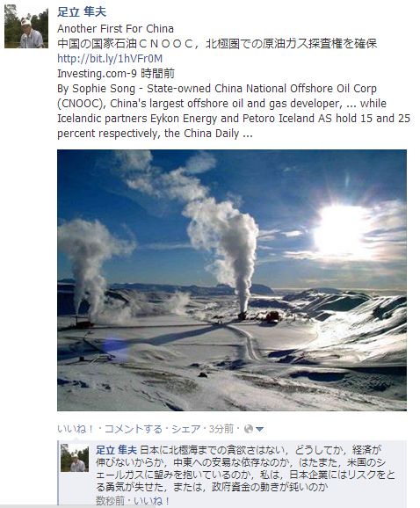
Task: Open the 数秒前 comment timestamp
Action: pos(110,501)
